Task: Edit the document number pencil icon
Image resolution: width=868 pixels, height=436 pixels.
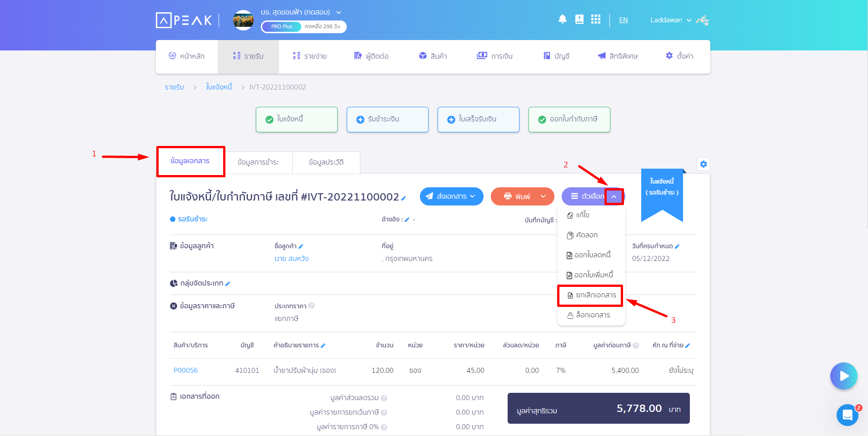Action: pos(404,198)
